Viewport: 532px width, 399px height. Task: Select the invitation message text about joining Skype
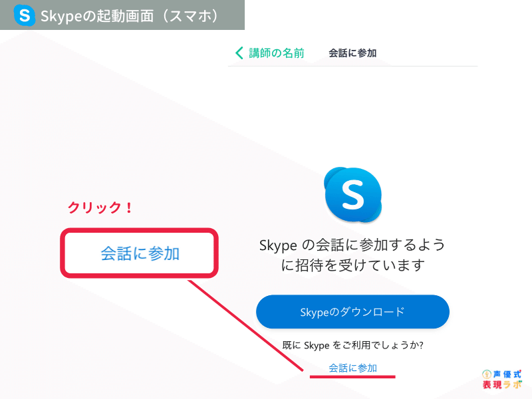(x=353, y=256)
